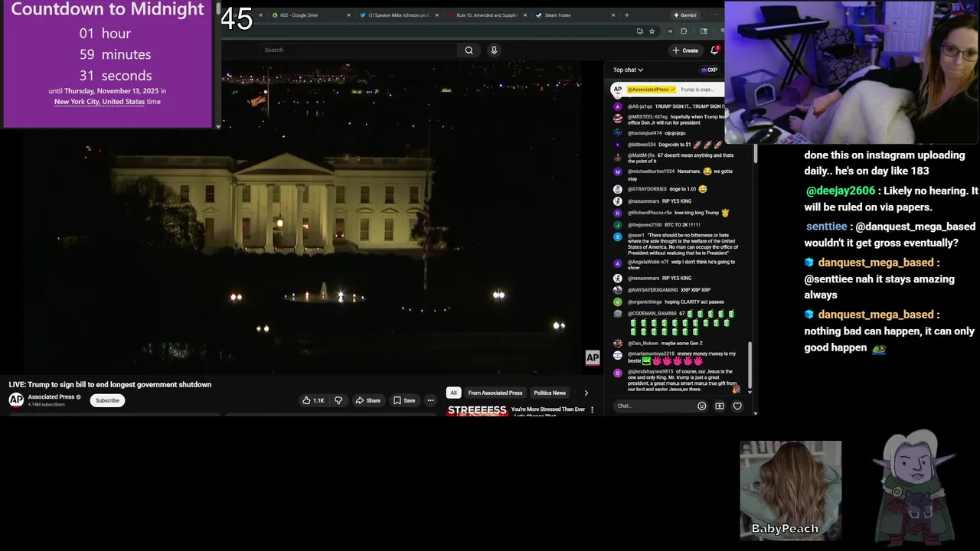Activate voice search microphone icon
This screenshot has height=551, width=980.
point(494,50)
